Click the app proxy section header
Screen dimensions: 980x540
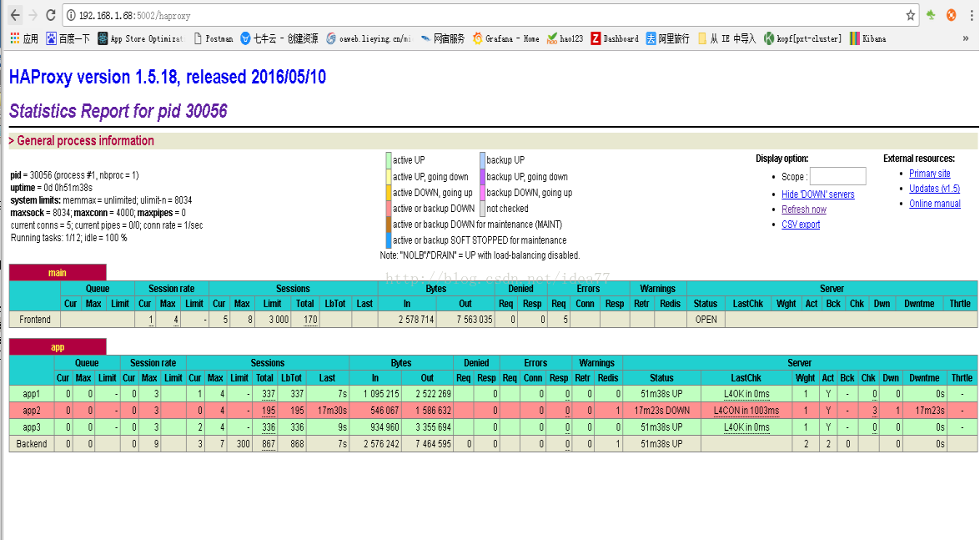coord(58,347)
